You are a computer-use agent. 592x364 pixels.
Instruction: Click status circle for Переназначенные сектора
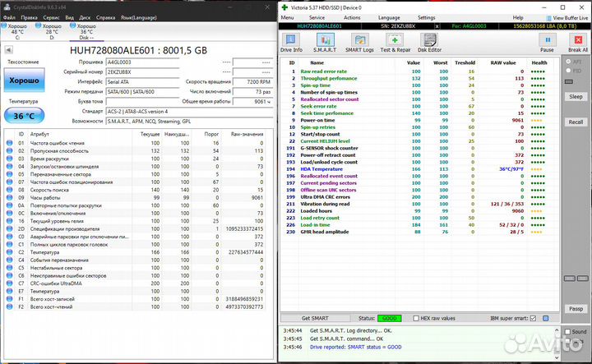[9, 174]
